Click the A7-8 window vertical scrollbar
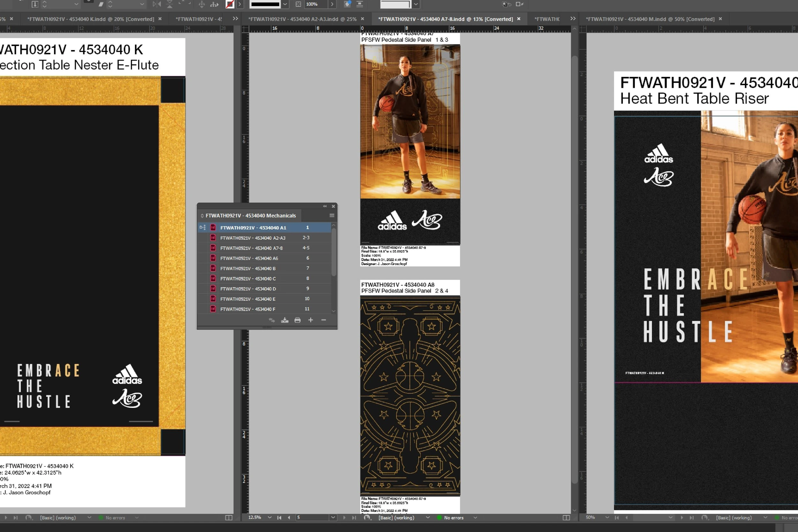The width and height of the screenshot is (798, 532). [574, 270]
